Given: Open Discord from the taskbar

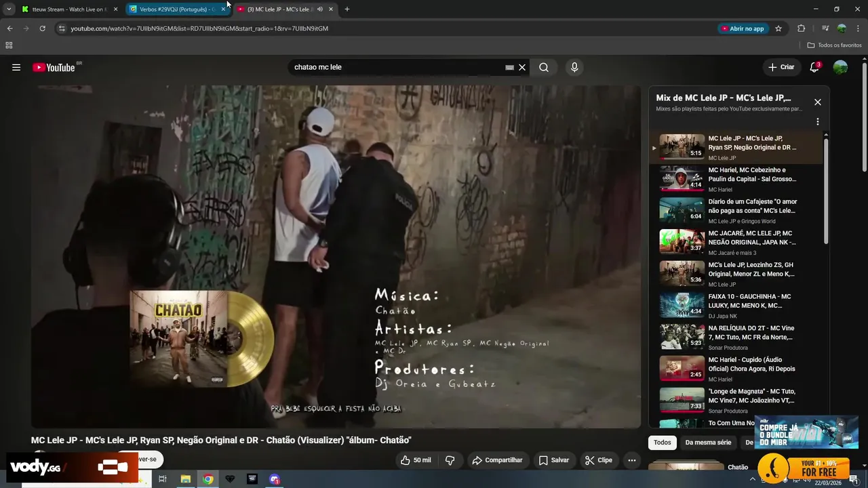Looking at the screenshot, I should click(275, 479).
